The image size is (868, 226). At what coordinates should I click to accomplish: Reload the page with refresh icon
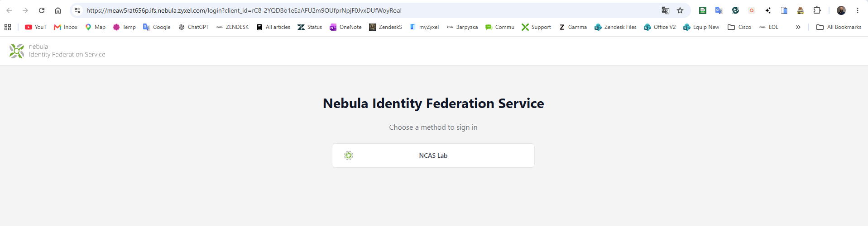[x=42, y=10]
